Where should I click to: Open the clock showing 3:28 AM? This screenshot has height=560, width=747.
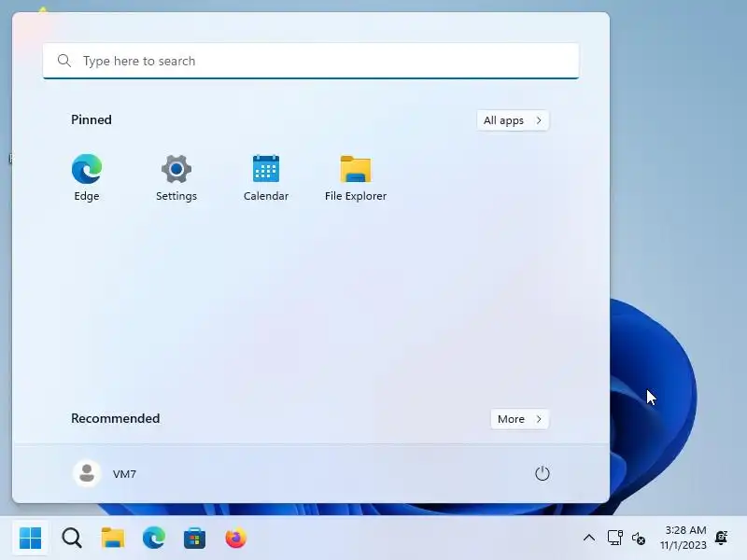click(x=684, y=538)
